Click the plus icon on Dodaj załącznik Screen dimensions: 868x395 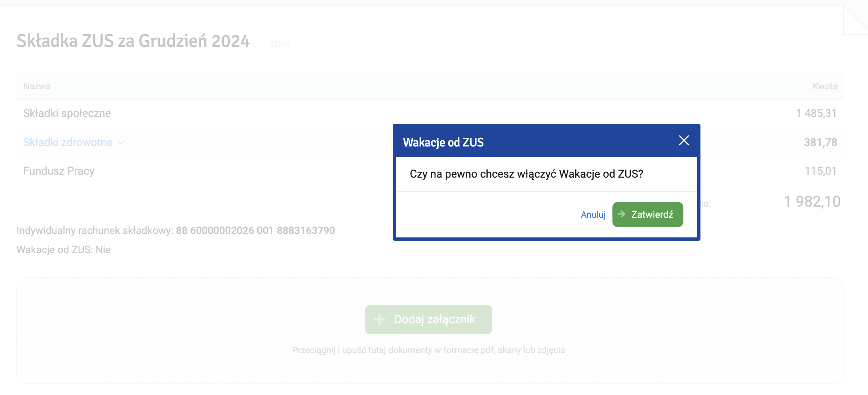coord(380,319)
